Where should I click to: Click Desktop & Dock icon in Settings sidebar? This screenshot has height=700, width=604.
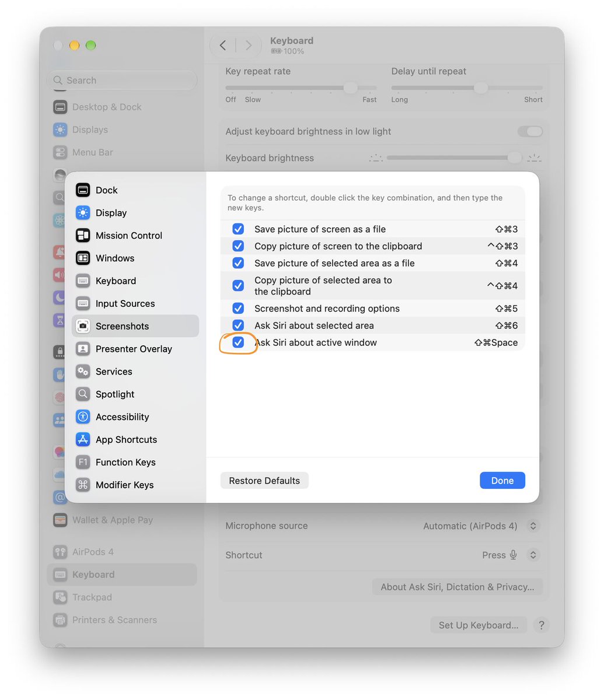(60, 107)
